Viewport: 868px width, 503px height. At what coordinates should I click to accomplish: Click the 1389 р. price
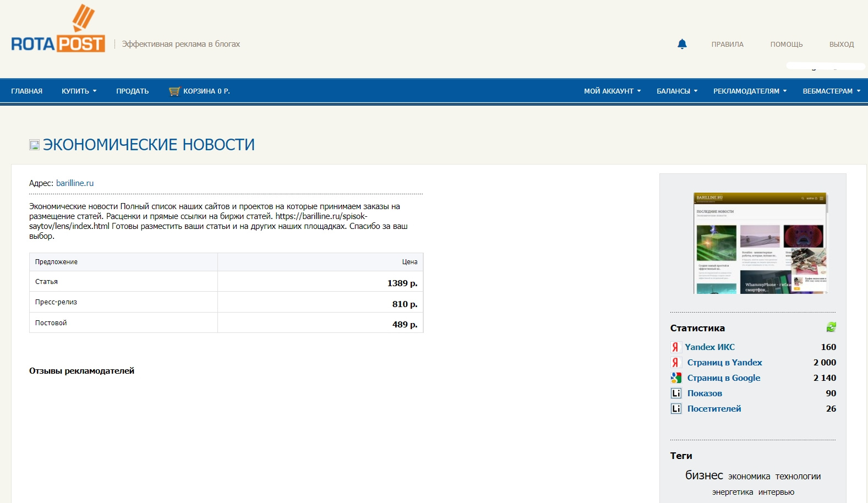402,283
